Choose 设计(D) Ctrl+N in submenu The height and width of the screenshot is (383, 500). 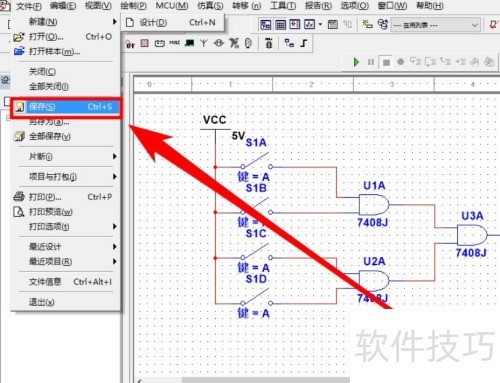(172, 23)
